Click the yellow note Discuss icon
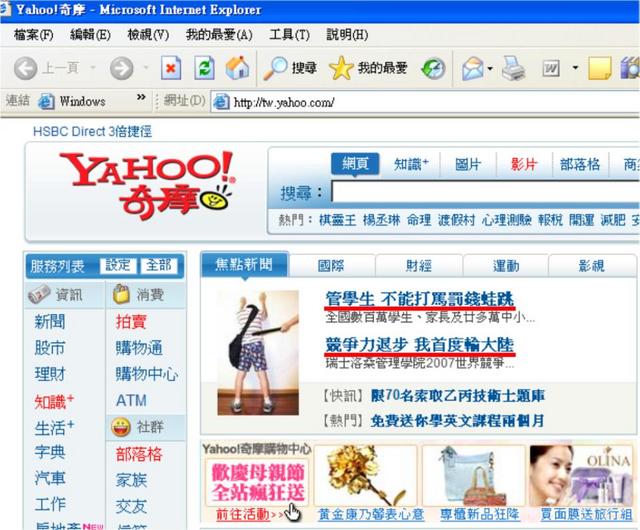 (x=600, y=68)
